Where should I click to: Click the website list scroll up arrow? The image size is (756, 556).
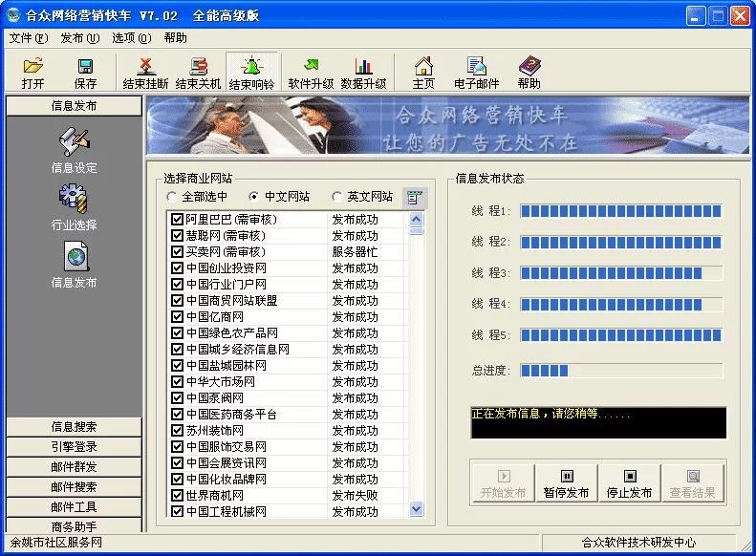pos(416,219)
